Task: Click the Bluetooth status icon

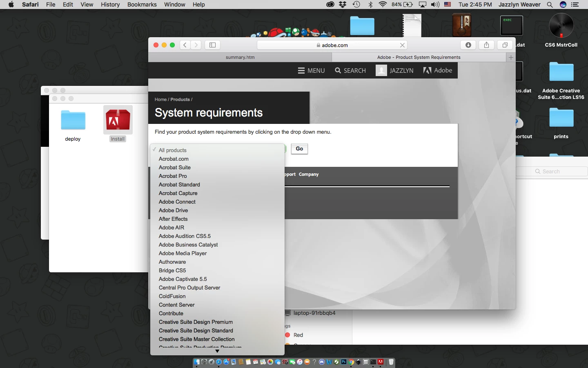Action: click(x=371, y=4)
